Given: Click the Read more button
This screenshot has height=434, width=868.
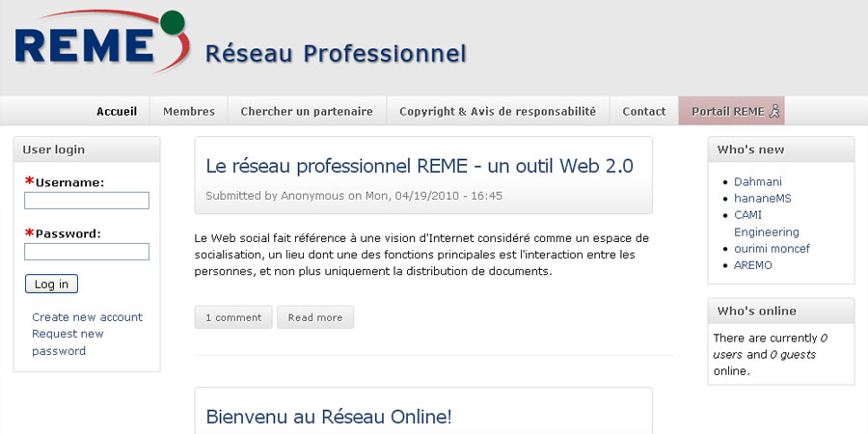Looking at the screenshot, I should click(x=315, y=317).
